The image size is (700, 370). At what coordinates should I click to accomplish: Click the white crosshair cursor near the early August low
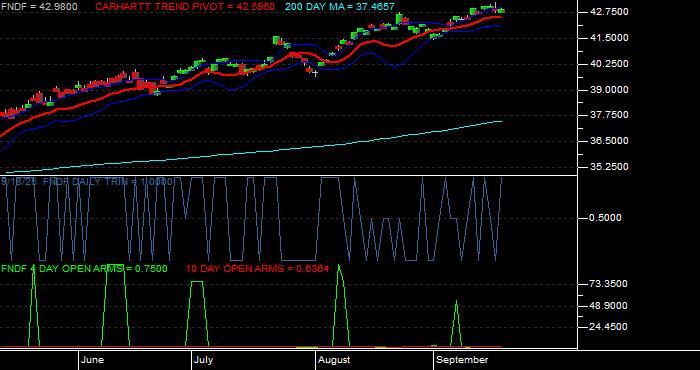pos(315,73)
